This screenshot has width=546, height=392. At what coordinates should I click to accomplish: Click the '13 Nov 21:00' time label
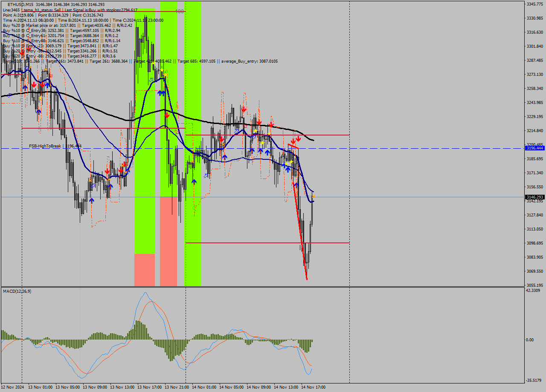pos(177,387)
